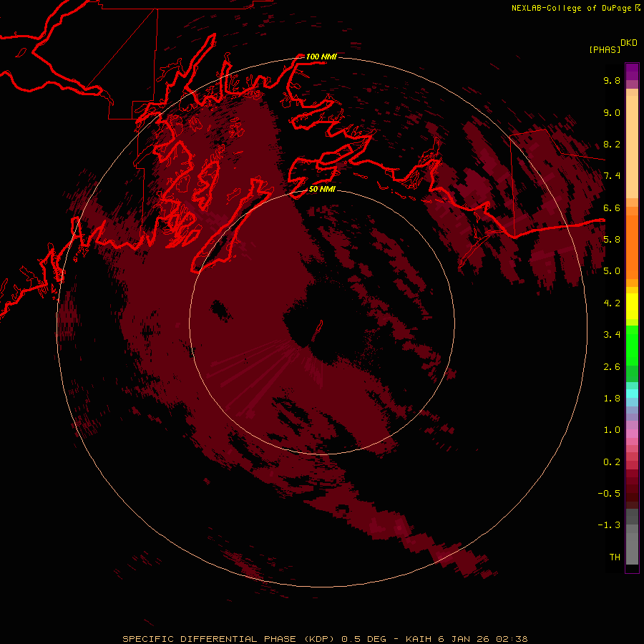
Task: Click the 9.8 colorbar value label
Action: 612,80
